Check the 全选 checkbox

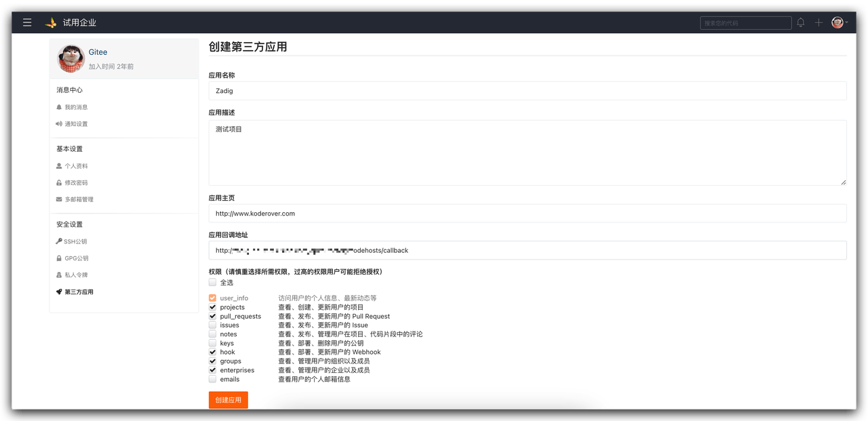click(x=213, y=282)
